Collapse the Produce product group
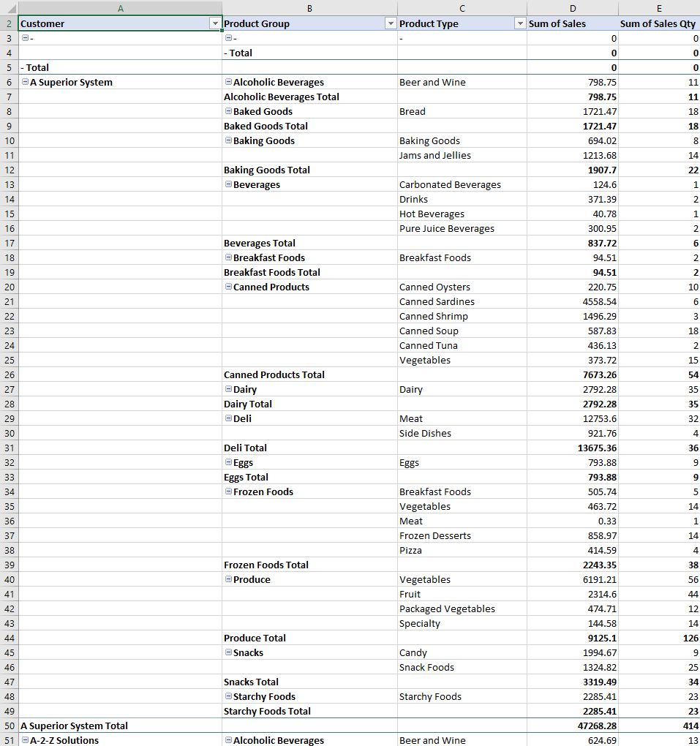Screen dimensions: 700x746 228,579
